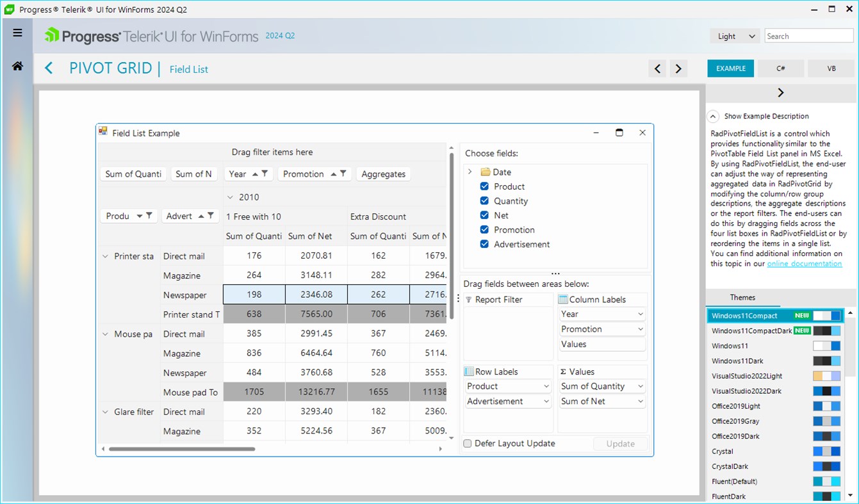Collapse the Mouse pa row group
Image resolution: width=859 pixels, height=504 pixels.
pyautogui.click(x=105, y=334)
